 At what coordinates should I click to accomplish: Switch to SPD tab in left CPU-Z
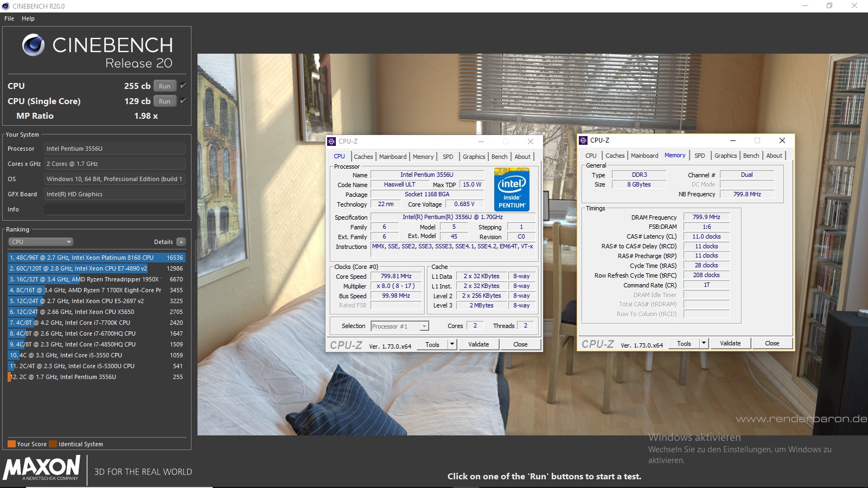pos(448,157)
